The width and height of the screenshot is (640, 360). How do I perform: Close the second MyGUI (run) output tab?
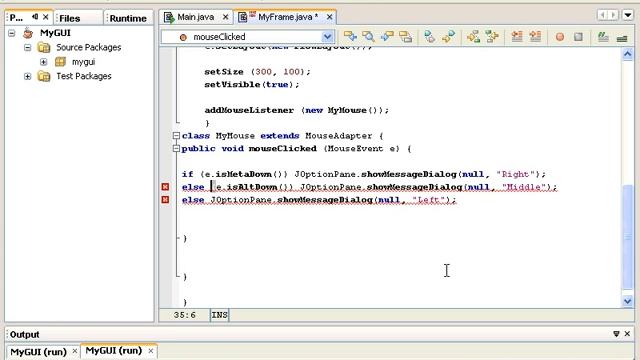pyautogui.click(x=151, y=351)
